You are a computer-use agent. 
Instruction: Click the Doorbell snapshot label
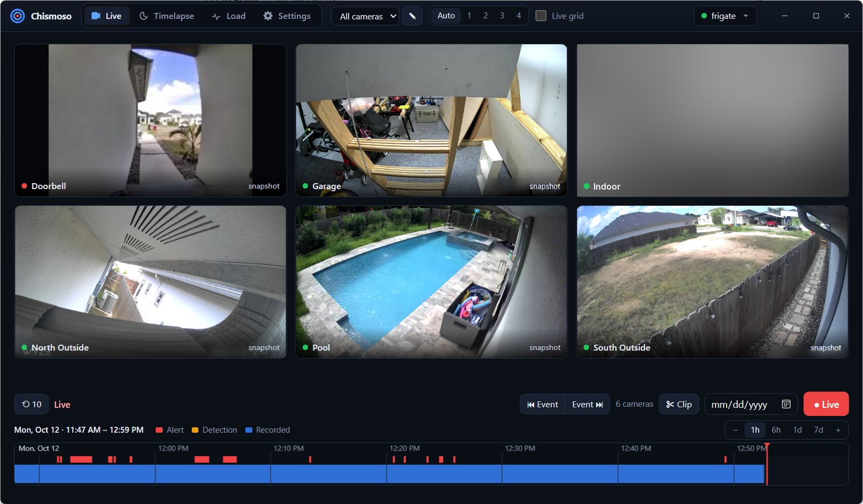(x=264, y=186)
